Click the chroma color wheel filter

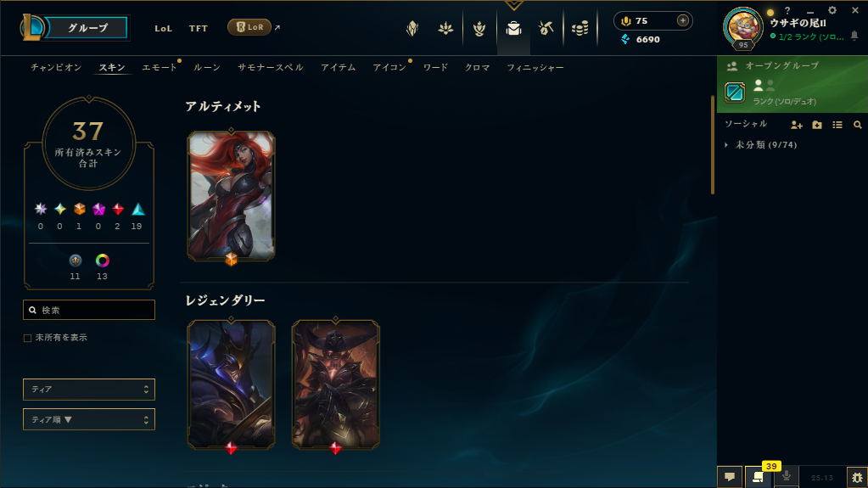pyautogui.click(x=102, y=261)
